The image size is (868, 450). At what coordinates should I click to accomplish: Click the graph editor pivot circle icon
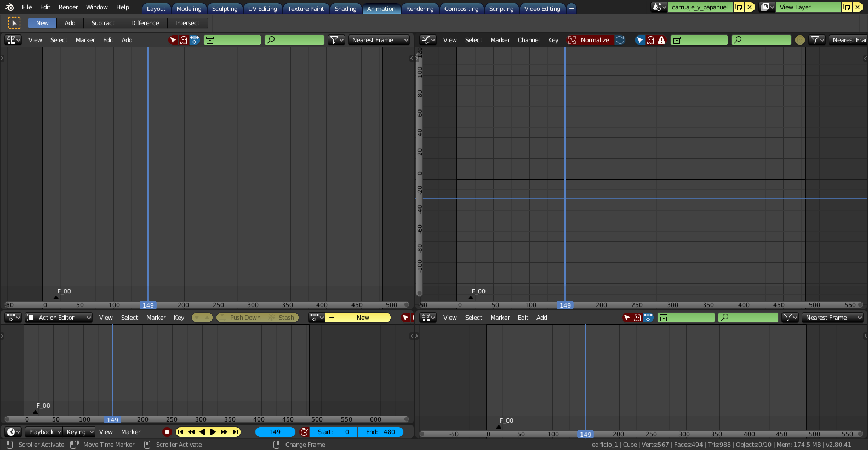[x=800, y=40]
